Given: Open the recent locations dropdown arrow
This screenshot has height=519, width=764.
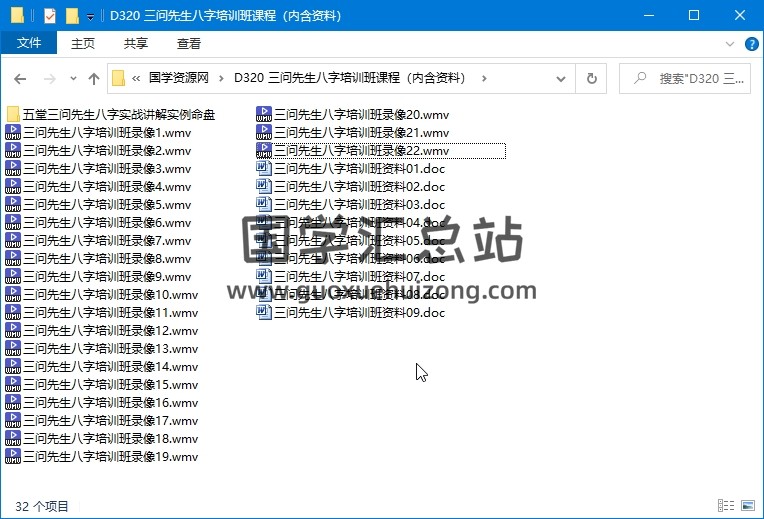Looking at the screenshot, I should pyautogui.click(x=73, y=78).
